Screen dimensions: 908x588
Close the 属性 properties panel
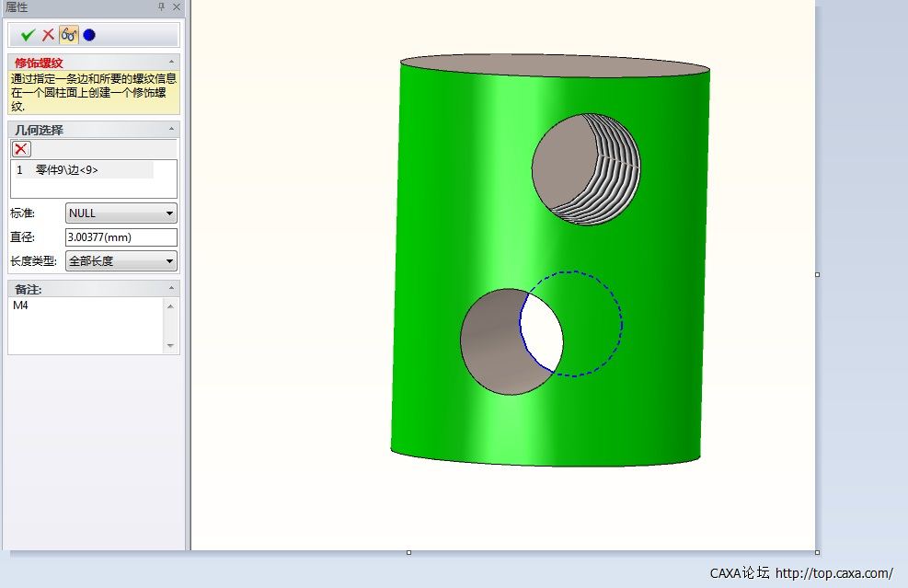(x=177, y=6)
